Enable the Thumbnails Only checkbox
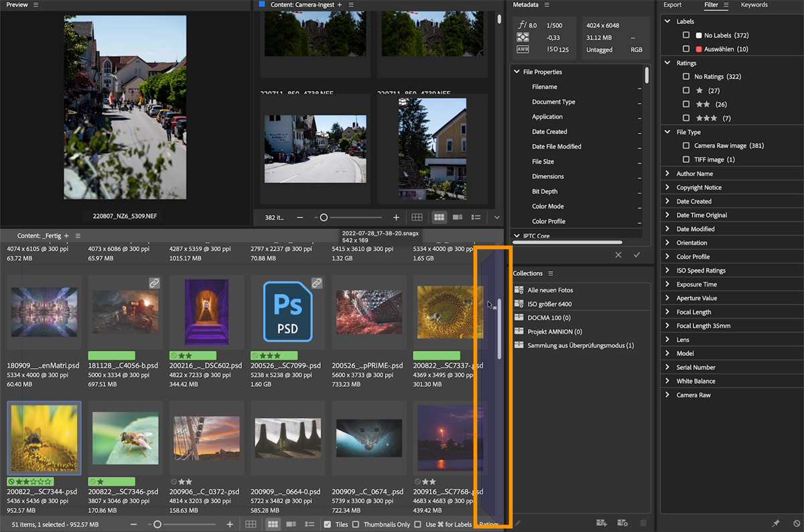Screen dimensions: 804x532 tap(356, 524)
